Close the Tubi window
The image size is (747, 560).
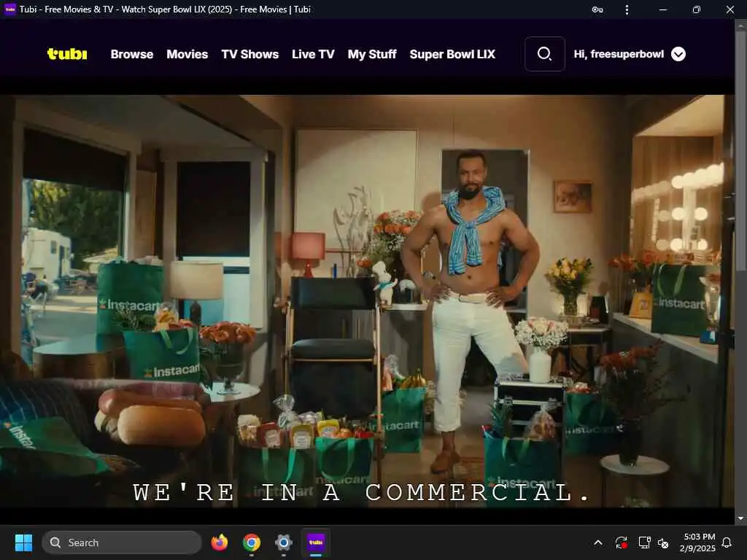pyautogui.click(x=729, y=9)
